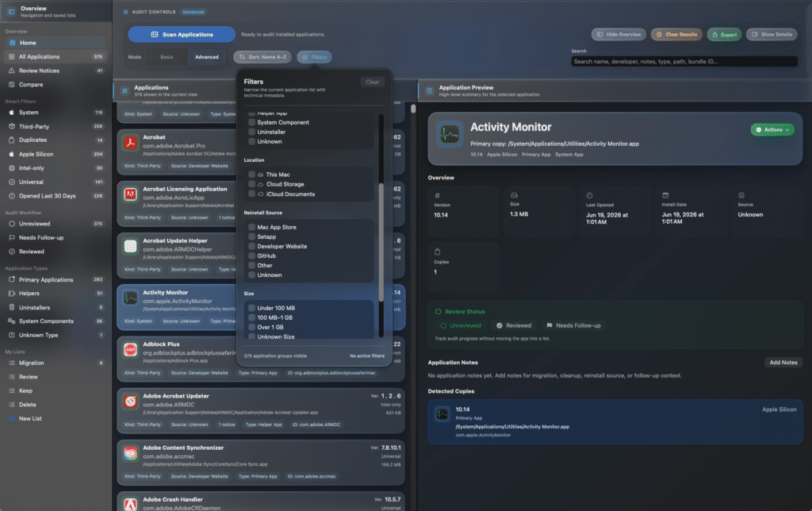Check the Setapp reinstall source

tap(251, 236)
